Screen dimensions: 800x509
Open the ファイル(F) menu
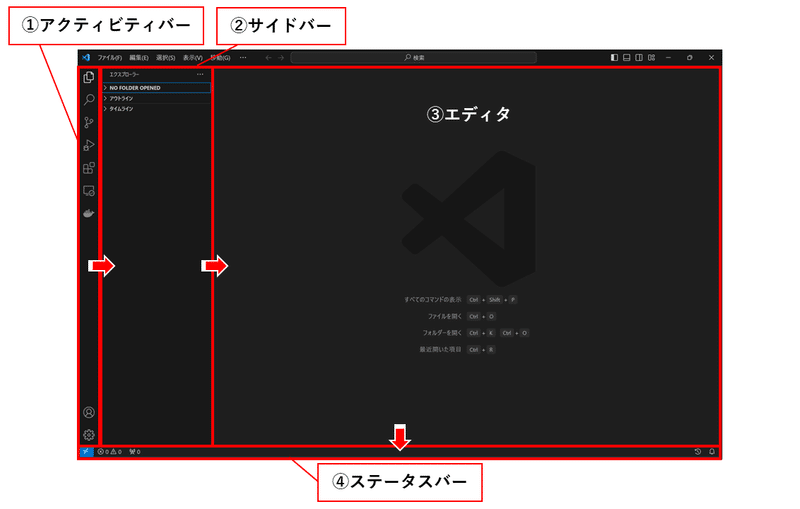click(x=110, y=58)
